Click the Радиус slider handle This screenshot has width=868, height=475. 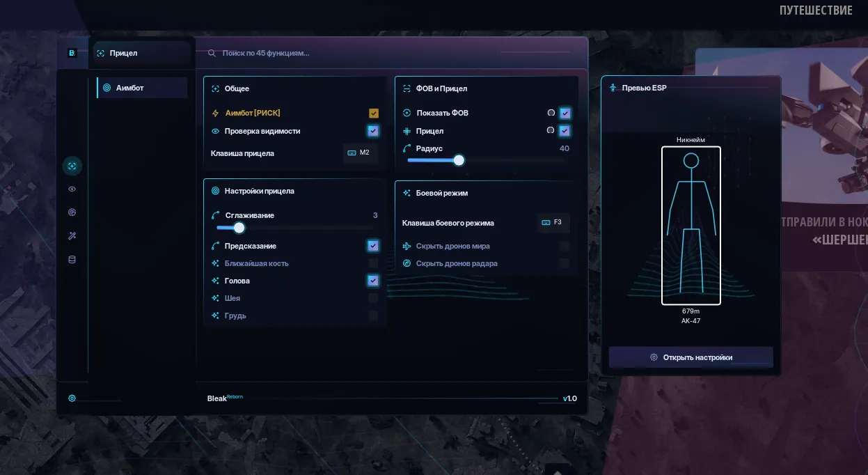click(459, 160)
